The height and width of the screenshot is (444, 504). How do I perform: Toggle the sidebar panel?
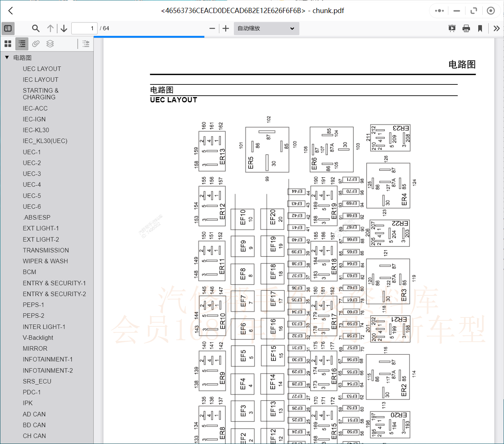click(x=8, y=28)
